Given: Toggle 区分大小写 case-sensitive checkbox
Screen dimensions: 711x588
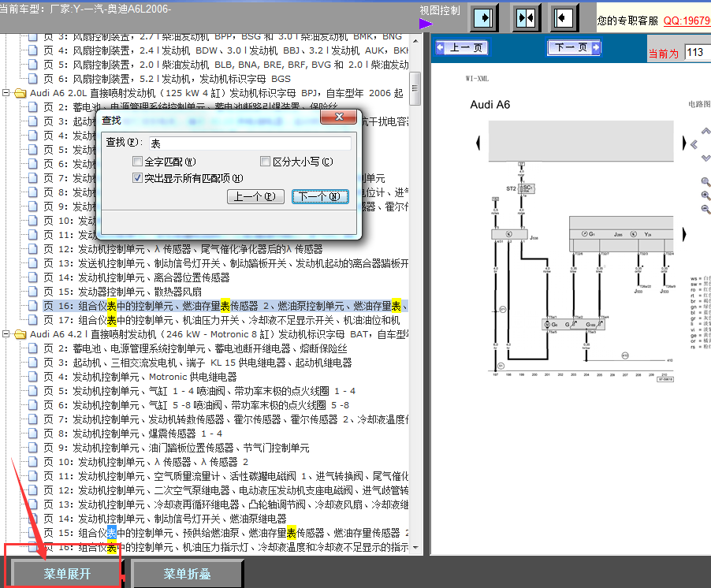Looking at the screenshot, I should 266,162.
